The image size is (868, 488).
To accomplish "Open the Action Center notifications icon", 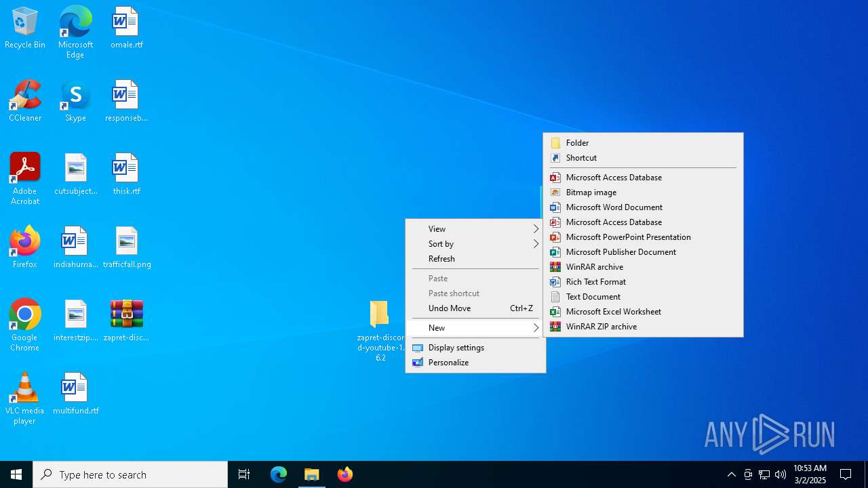I will point(846,474).
